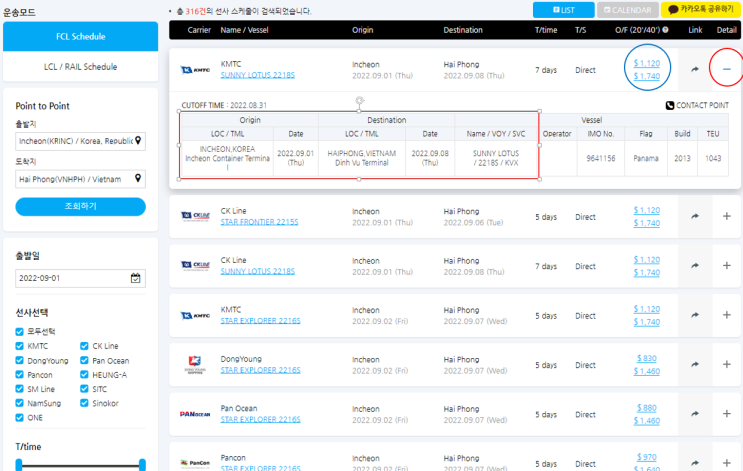The image size is (743, 471).
Task: Open STAR FRONTIER 2215S vessel link
Action: pyautogui.click(x=259, y=222)
